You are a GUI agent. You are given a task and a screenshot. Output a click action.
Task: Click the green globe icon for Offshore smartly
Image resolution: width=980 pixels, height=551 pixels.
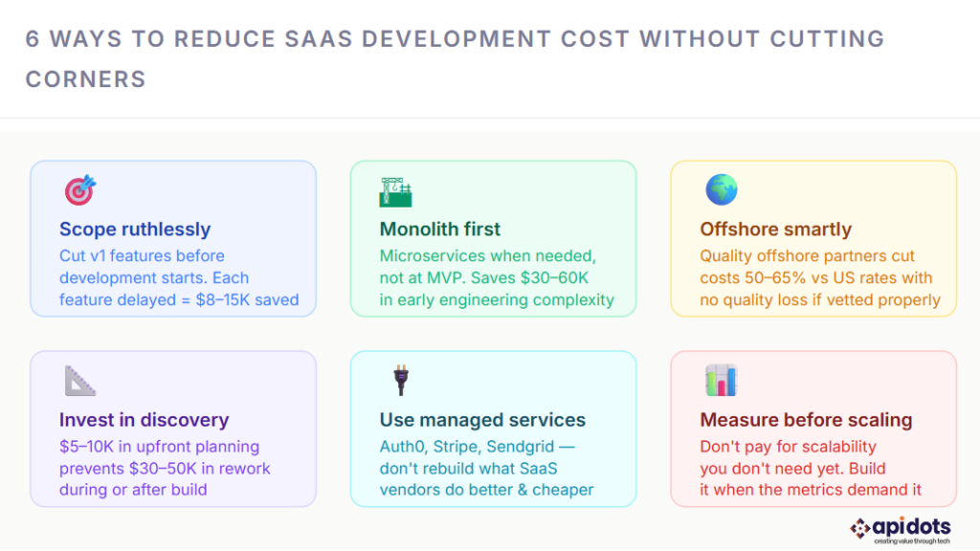[x=720, y=189]
